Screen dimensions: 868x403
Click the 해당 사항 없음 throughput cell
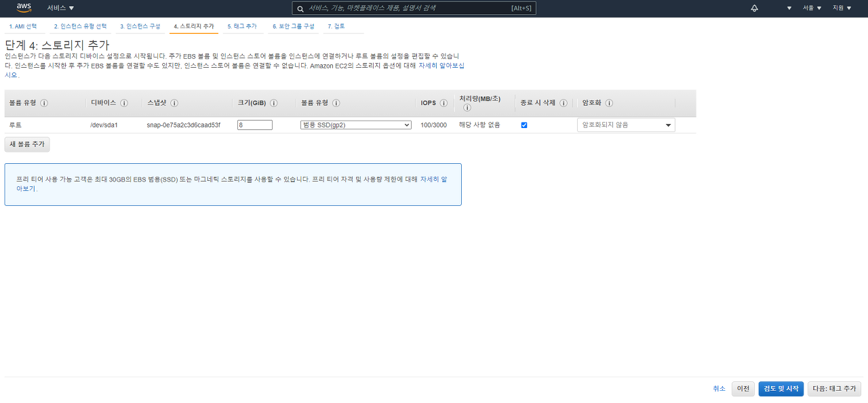pyautogui.click(x=479, y=125)
